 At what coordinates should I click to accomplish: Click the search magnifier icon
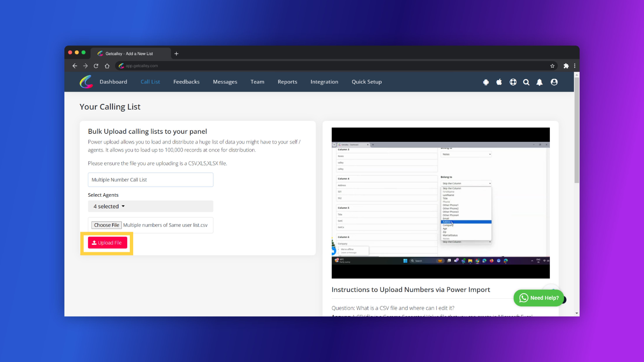pyautogui.click(x=526, y=82)
